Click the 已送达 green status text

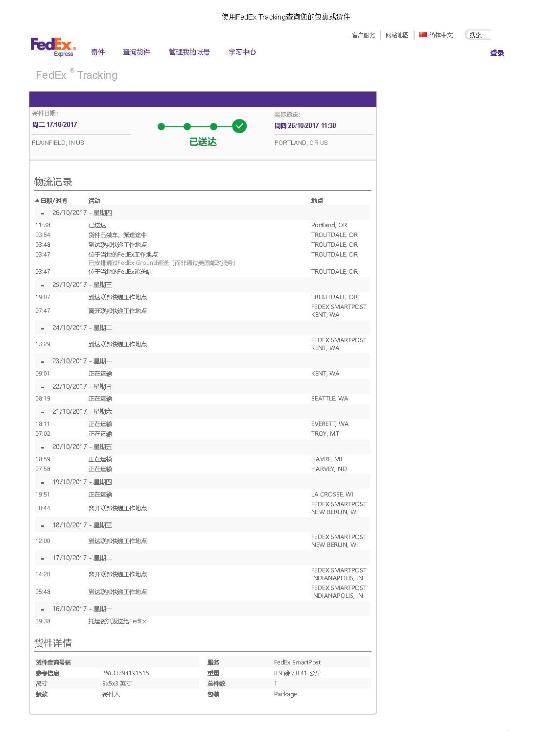(203, 142)
